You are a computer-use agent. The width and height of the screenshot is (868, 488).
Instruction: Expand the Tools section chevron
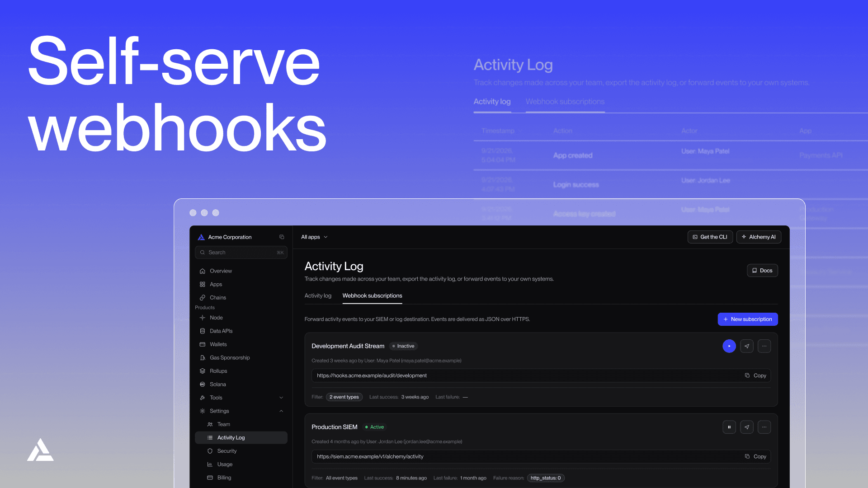[x=281, y=398]
